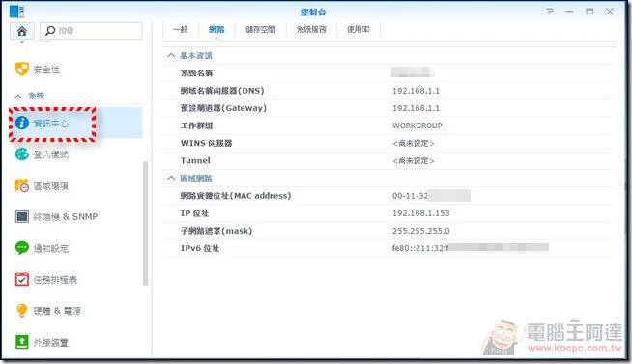Viewport: 632px width, 364px height.
Task: Open the Security (安全性) shield icon
Action: pos(22,69)
